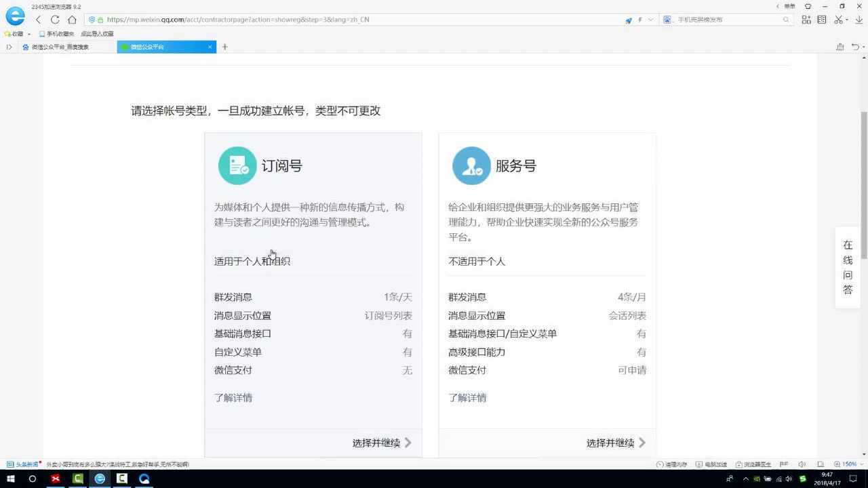Open the apps grid icon in toolbar
Viewport: 868px width, 488px height.
point(806,20)
